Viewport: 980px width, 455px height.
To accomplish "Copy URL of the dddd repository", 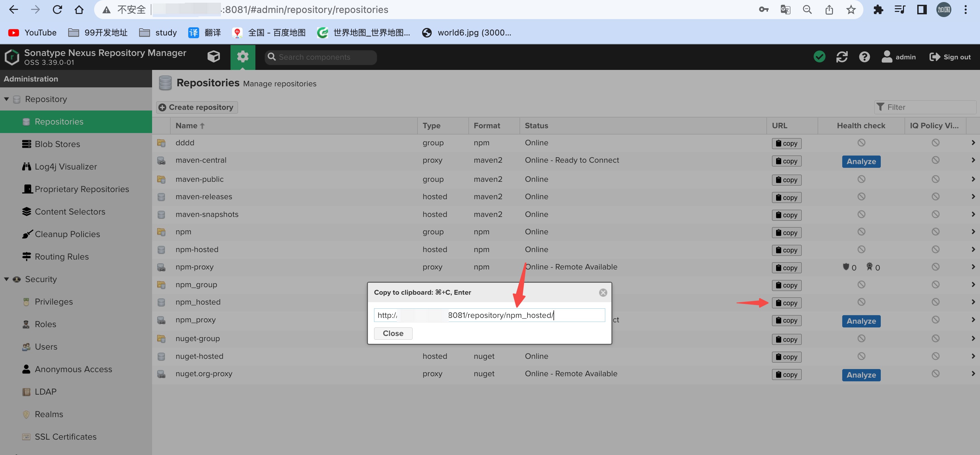I will (786, 143).
